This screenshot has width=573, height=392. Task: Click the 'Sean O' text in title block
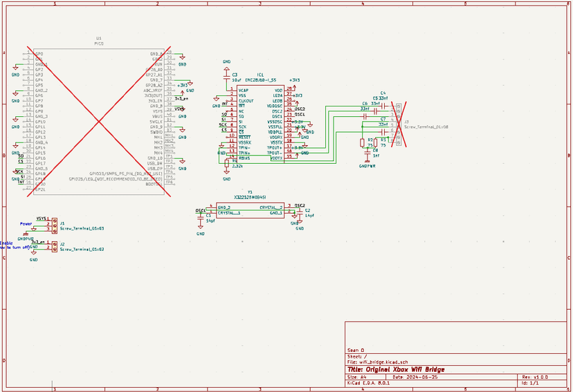tap(355, 350)
